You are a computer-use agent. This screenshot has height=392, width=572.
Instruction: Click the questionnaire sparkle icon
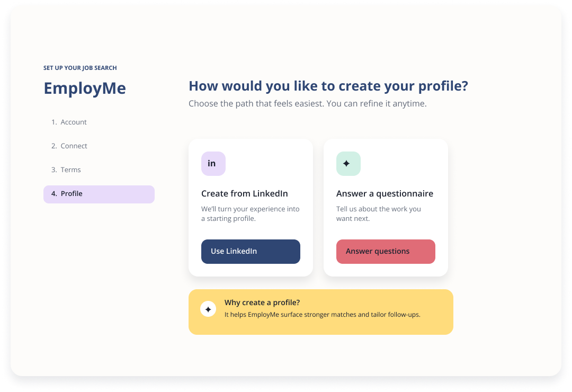348,164
